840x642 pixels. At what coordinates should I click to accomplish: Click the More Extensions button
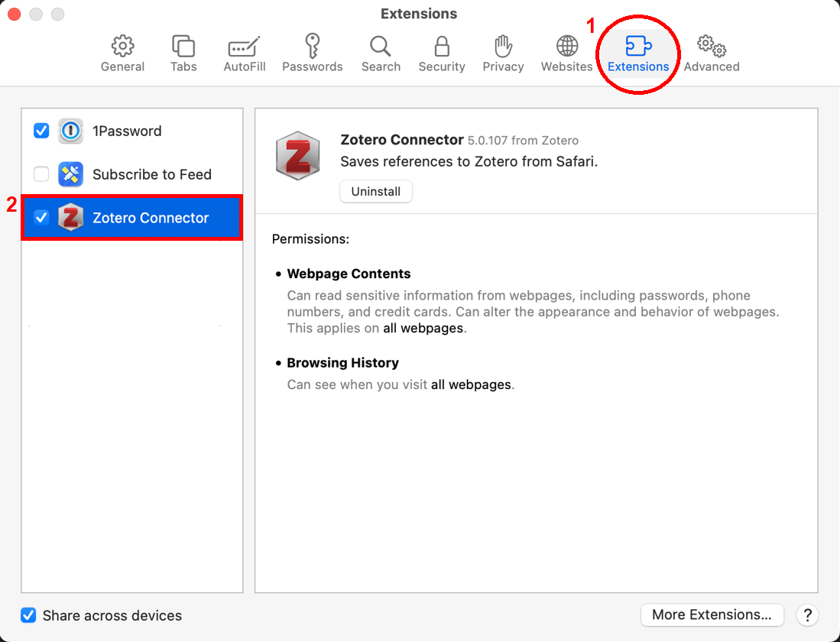point(712,614)
